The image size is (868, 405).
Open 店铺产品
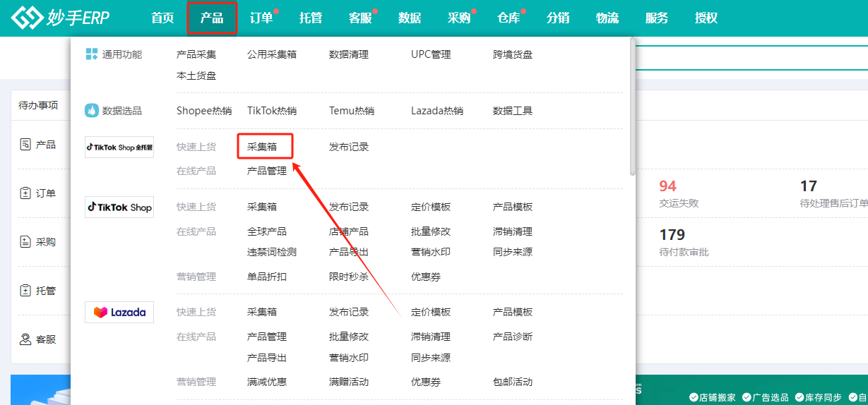pos(349,231)
